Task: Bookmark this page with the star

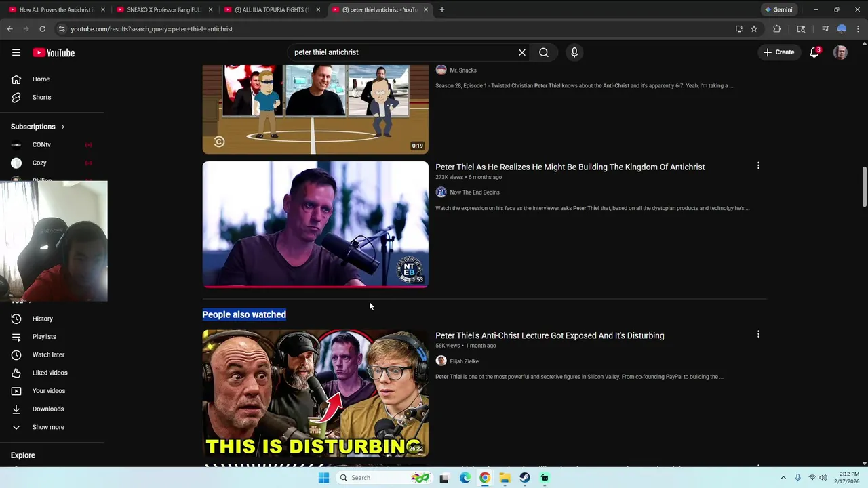Action: pyautogui.click(x=754, y=29)
